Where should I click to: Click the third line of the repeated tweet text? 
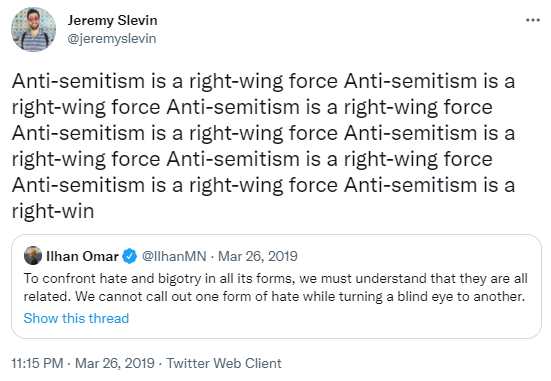[x=263, y=133]
